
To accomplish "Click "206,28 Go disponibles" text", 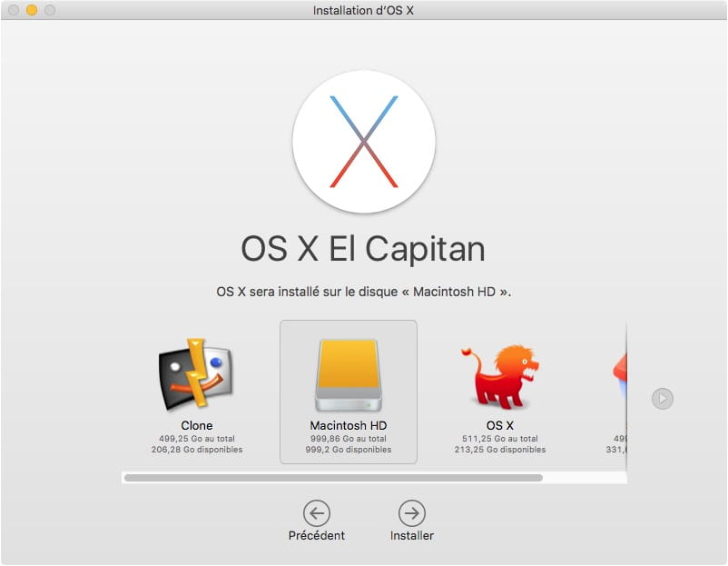I will tap(197, 450).
